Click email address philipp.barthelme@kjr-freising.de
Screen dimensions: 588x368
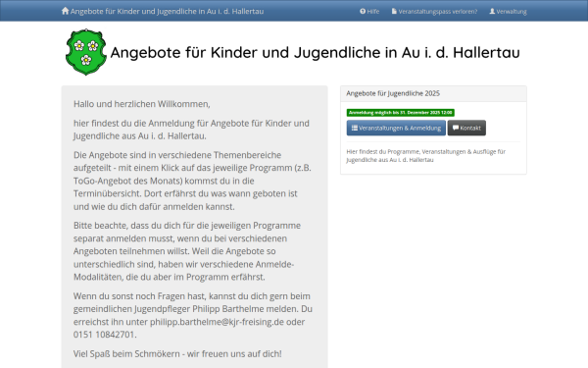pyautogui.click(x=217, y=322)
